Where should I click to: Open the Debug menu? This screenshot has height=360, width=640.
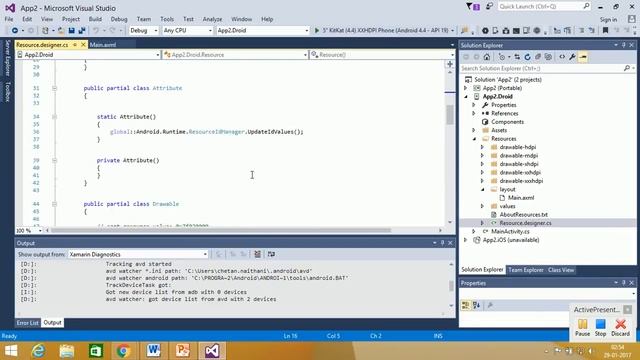(x=119, y=19)
